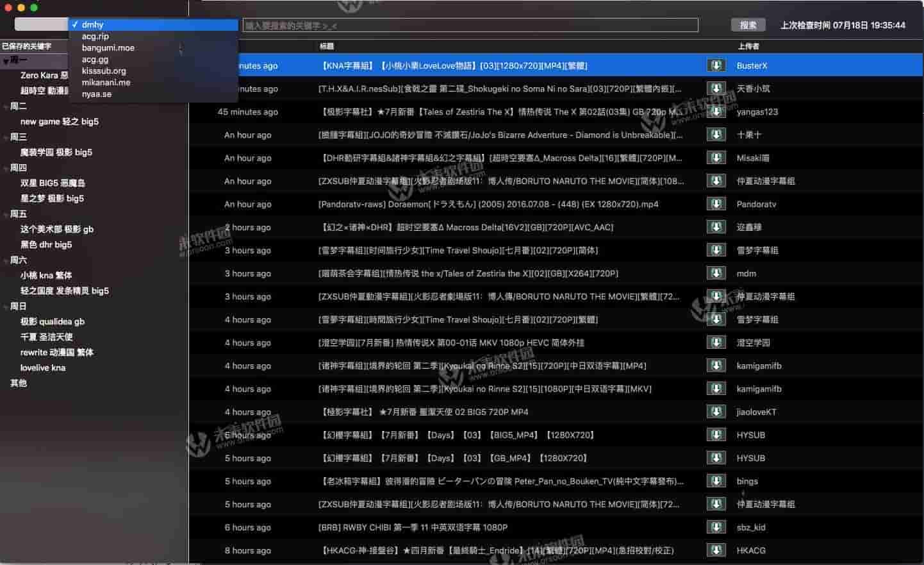Choose mikanani.me as the source
Image resolution: width=924 pixels, height=565 pixels.
[153, 83]
